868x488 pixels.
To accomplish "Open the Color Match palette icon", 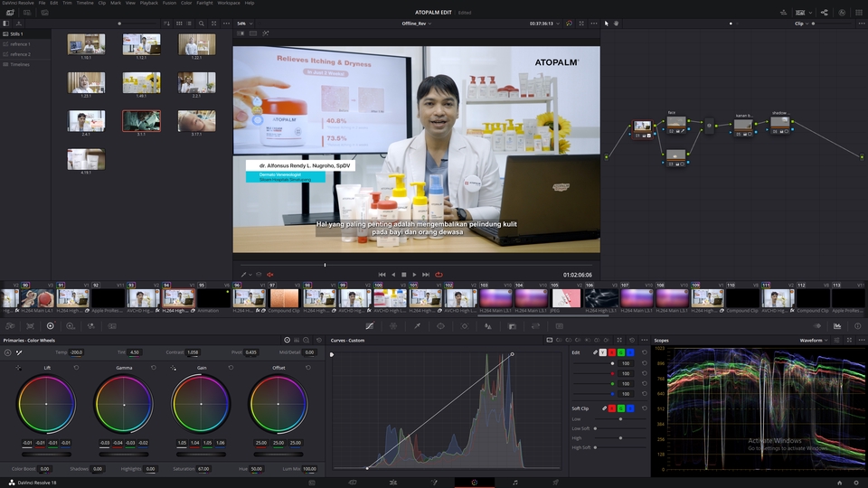I will pos(31,326).
